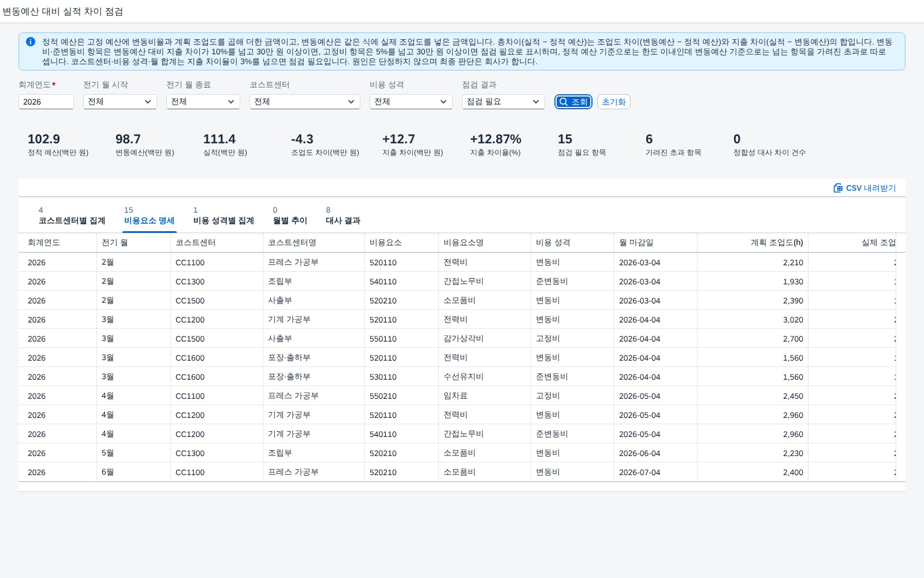Image resolution: width=924 pixels, height=578 pixels.
Task: Click the 2026-06-04 closing date cell
Action: (x=656, y=453)
